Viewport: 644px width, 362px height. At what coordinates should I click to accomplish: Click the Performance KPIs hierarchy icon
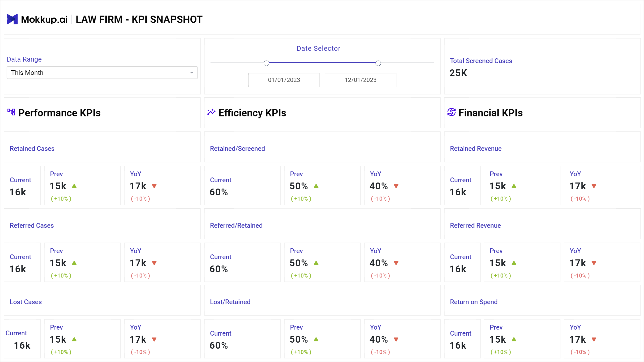pos(11,112)
